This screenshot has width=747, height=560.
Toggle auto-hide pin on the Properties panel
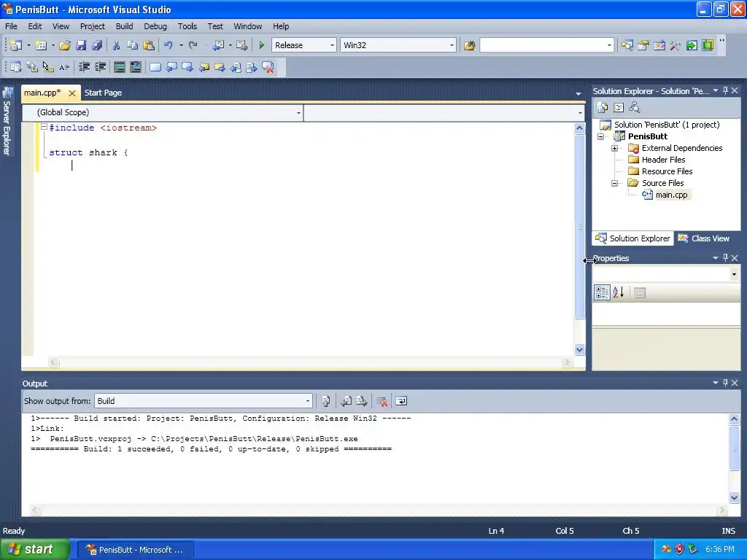tap(725, 257)
